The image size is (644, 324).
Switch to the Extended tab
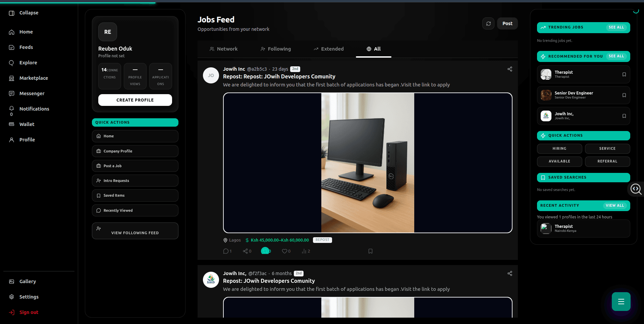328,49
